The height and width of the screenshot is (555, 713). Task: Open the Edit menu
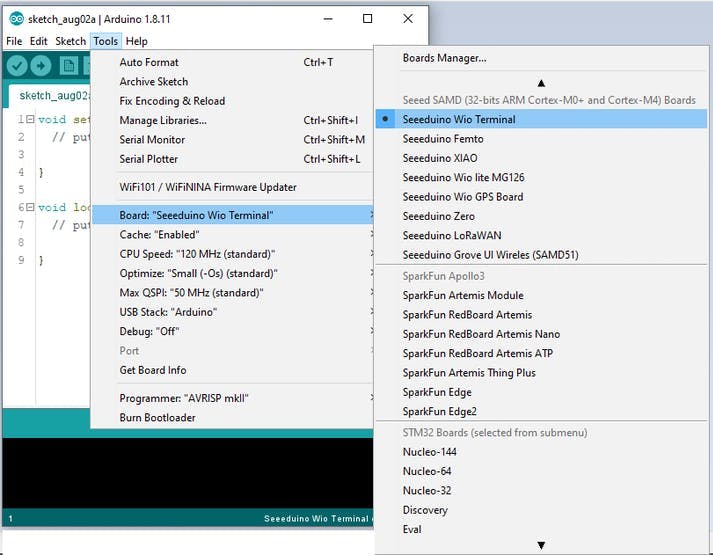[x=39, y=41]
